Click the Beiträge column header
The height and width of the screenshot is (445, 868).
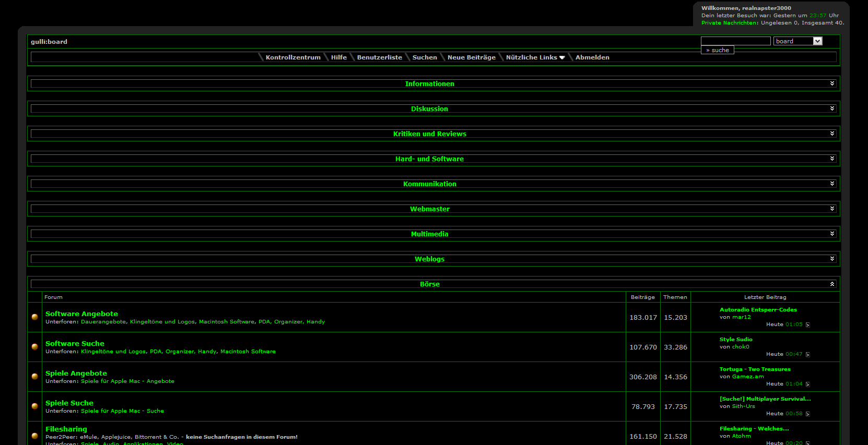click(x=643, y=297)
